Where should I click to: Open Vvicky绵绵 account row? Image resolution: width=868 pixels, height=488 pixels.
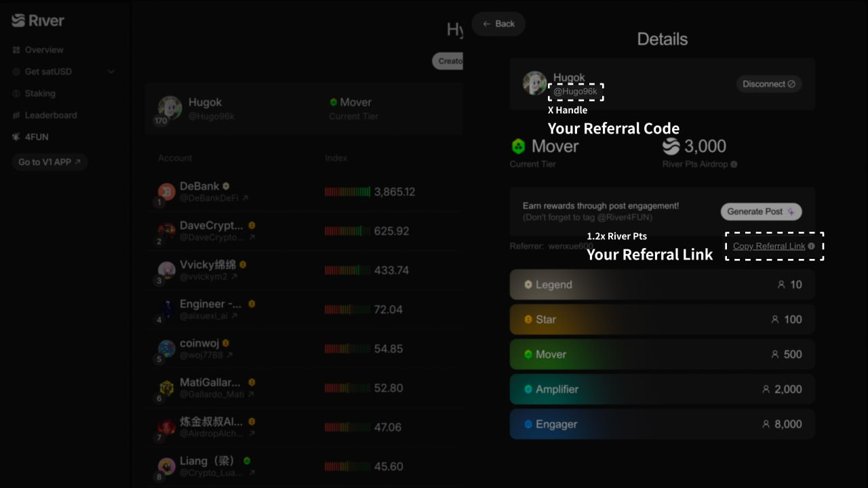[304, 270]
